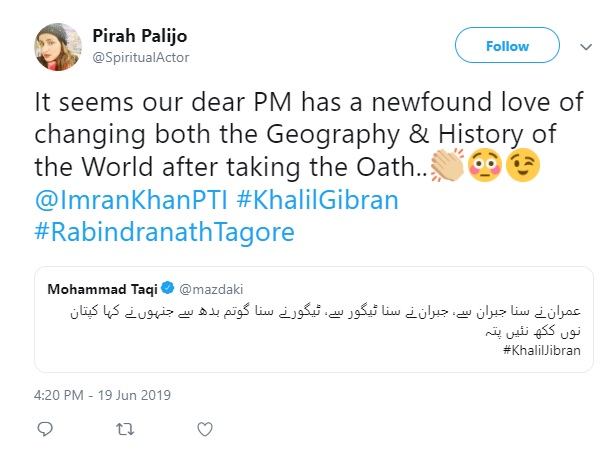Open the @SpiritualActor handle

(x=140, y=57)
